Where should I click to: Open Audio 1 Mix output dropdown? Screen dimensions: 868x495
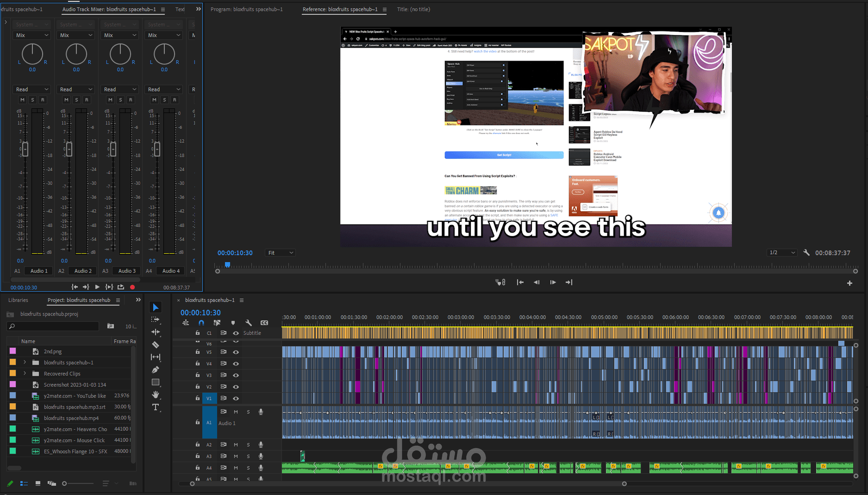(x=32, y=35)
